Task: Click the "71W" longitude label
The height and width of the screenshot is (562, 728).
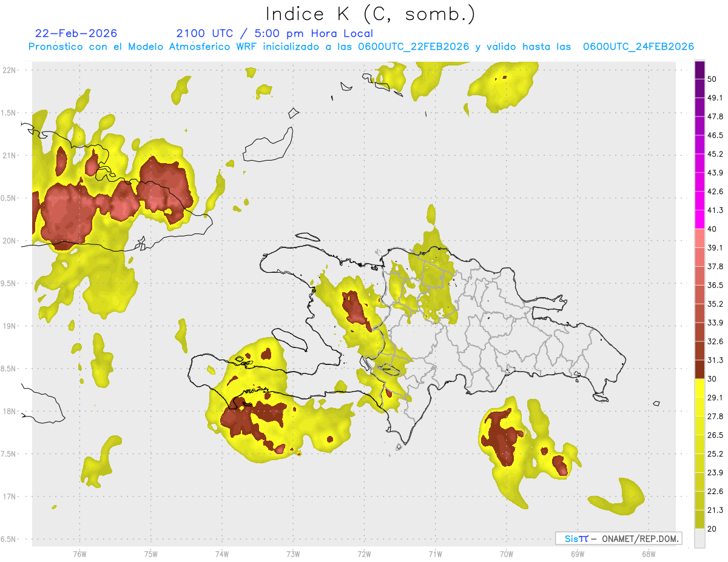Action: [x=435, y=554]
